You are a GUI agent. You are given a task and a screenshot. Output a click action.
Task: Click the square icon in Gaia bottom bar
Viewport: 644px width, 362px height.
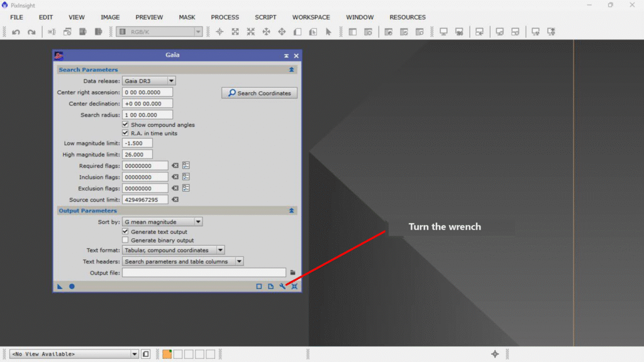coord(258,287)
